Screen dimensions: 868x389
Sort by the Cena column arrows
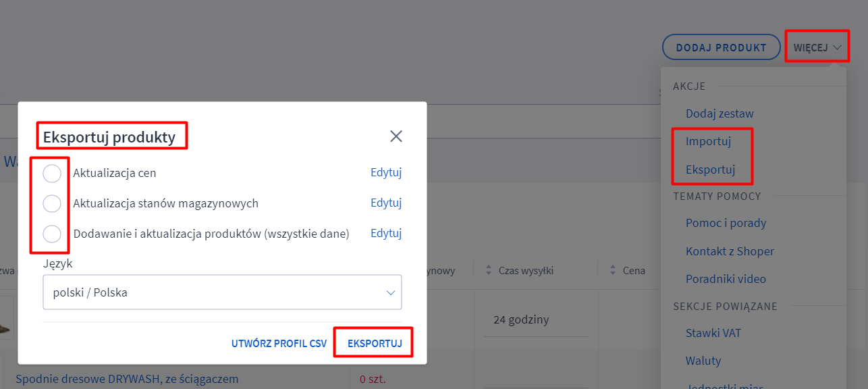pyautogui.click(x=613, y=271)
